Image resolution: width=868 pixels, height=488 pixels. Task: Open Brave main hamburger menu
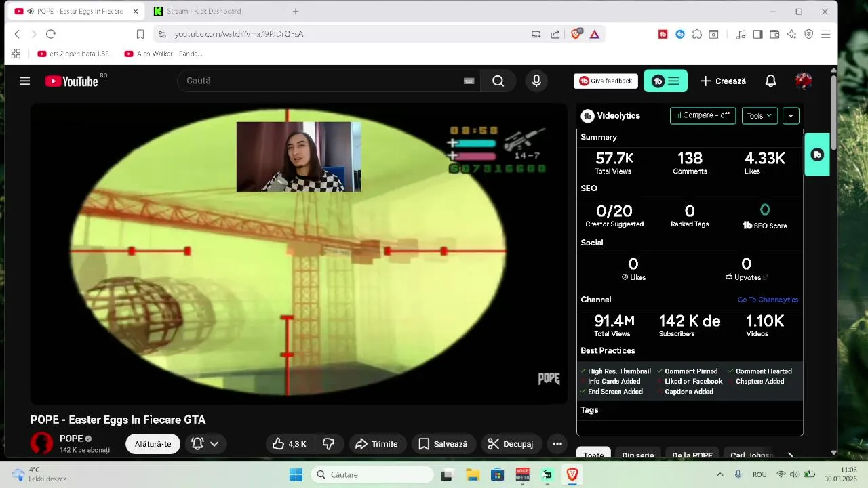coord(825,34)
